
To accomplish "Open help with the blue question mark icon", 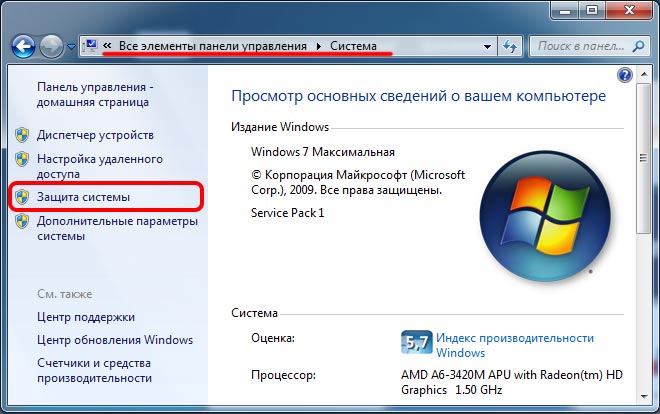I will (625, 75).
